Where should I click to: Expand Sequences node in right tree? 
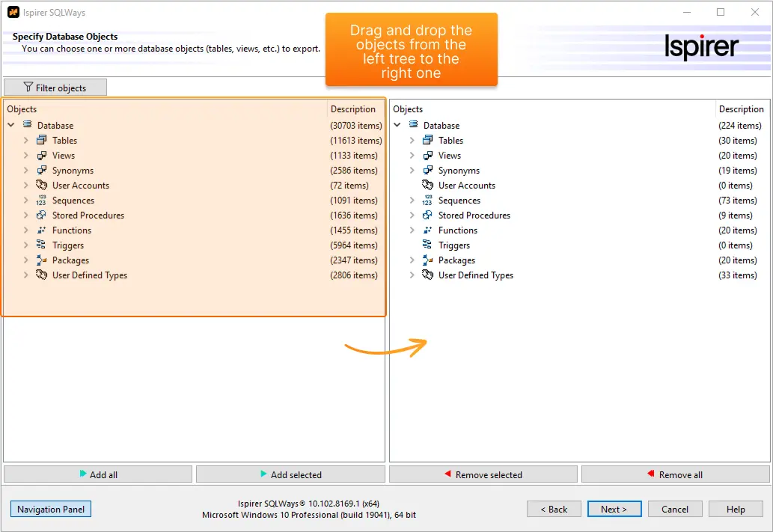pos(412,201)
